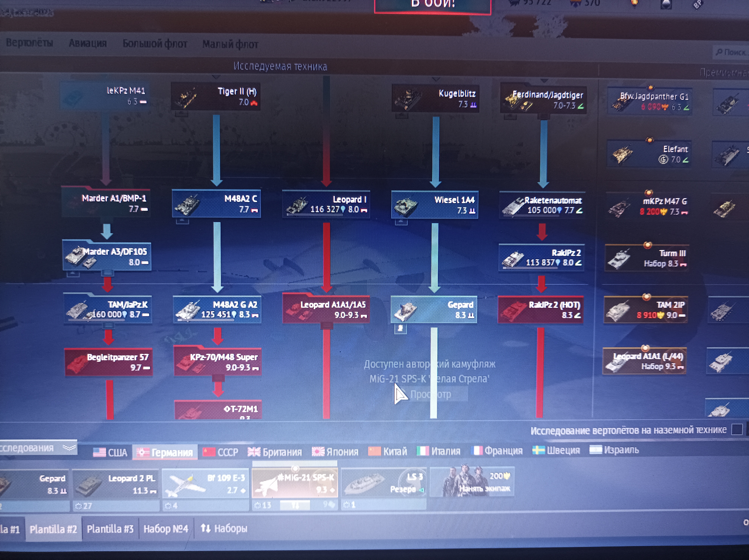Image resolution: width=749 pixels, height=560 pixels.
Task: Switch to Япония nation tab
Action: [335, 451]
